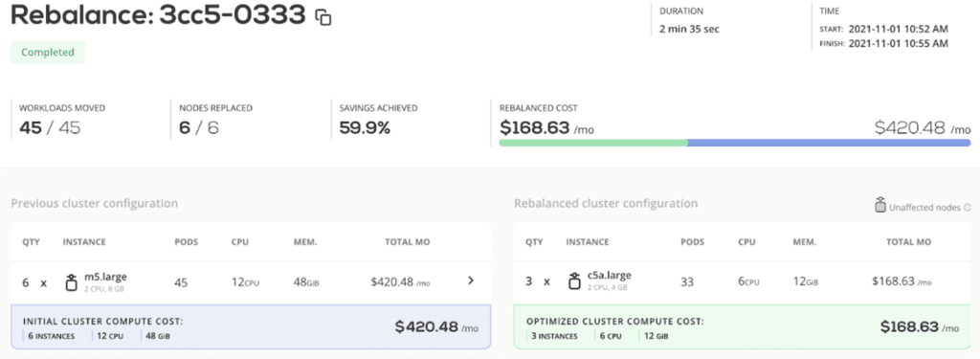The height and width of the screenshot is (359, 980).
Task: Click PODS header in rebalanced configuration table
Action: point(692,242)
